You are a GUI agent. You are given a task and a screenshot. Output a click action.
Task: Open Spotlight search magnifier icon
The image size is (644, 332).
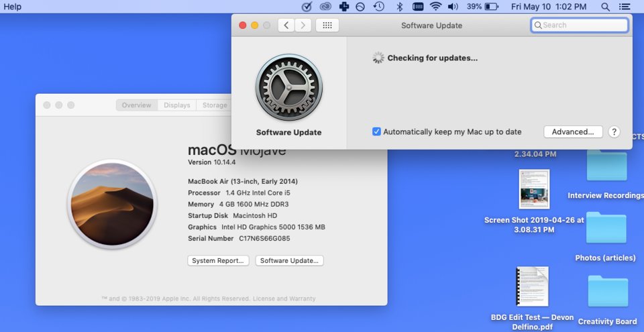[605, 7]
